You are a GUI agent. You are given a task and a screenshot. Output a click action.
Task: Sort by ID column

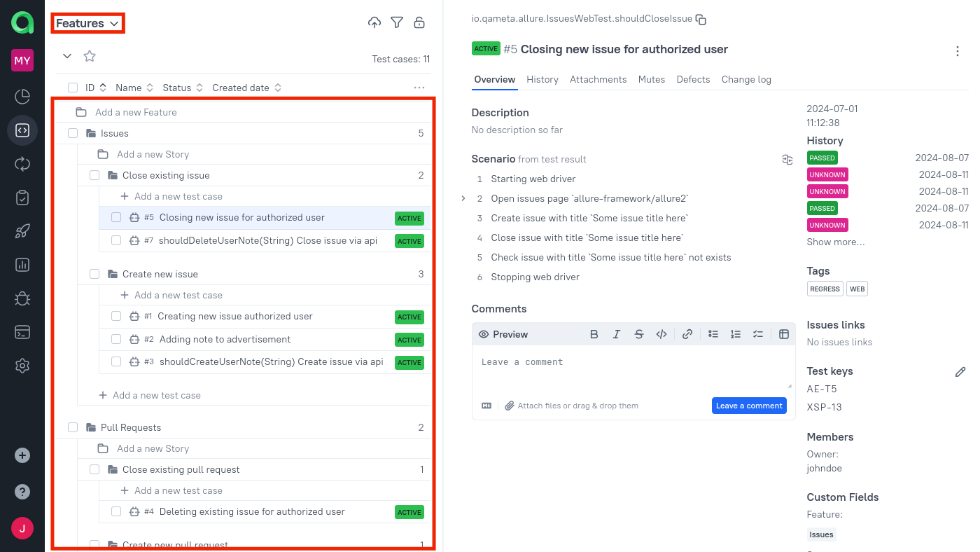96,88
